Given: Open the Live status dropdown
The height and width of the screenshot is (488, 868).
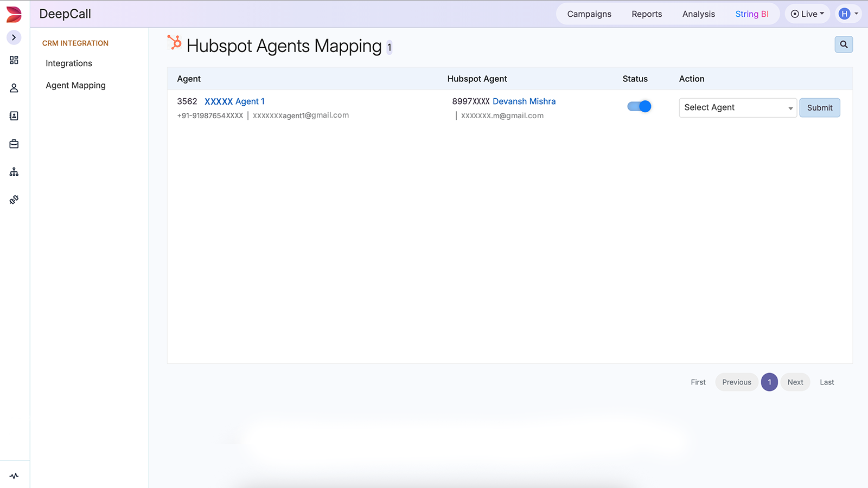Looking at the screenshot, I should [x=807, y=14].
